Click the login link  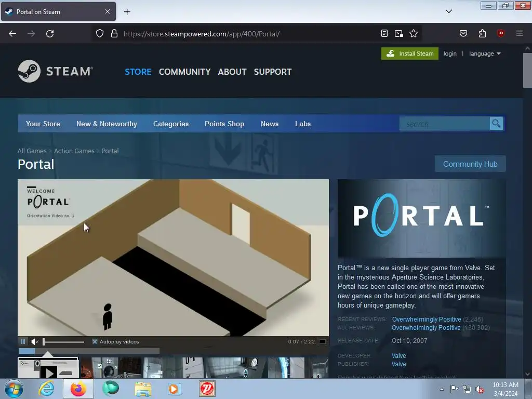tap(450, 54)
